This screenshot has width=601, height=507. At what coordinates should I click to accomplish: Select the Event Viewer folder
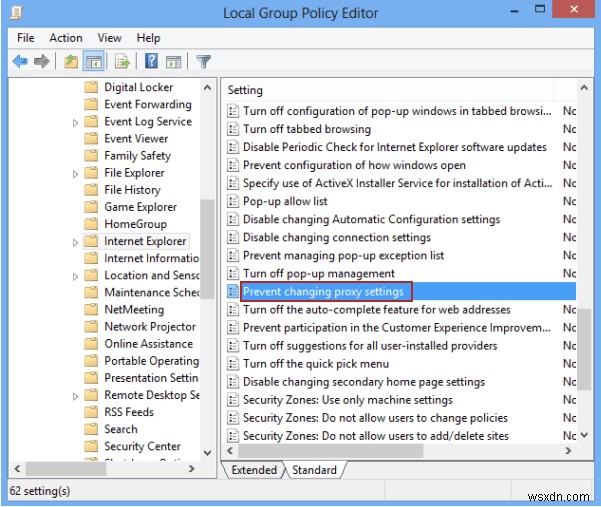point(136,138)
